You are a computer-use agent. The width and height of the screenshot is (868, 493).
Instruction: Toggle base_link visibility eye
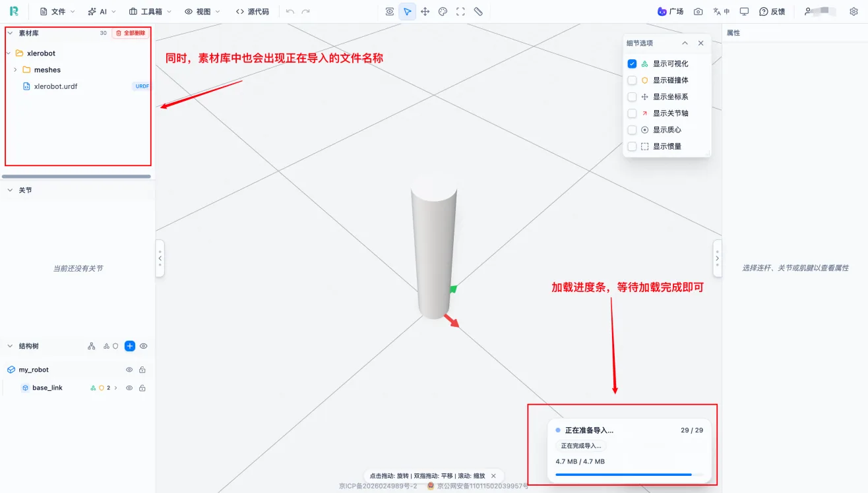coord(129,388)
